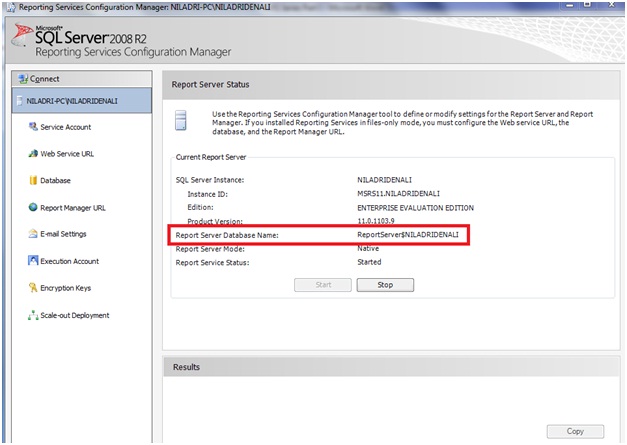
Task: Click the Report Manager URL globe icon
Action: tap(33, 207)
